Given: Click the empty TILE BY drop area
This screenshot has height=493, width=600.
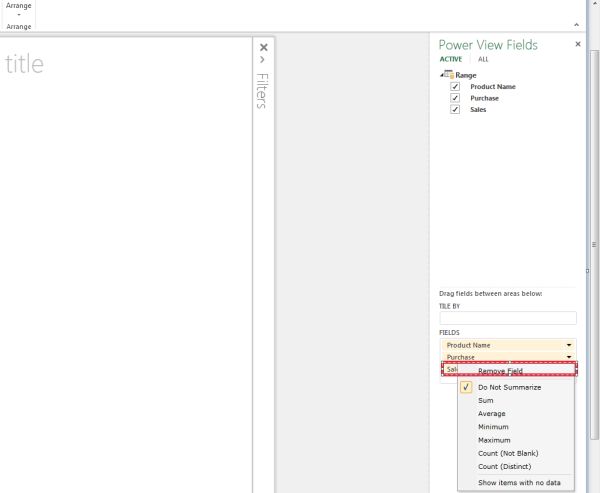Looking at the screenshot, I should [508, 318].
